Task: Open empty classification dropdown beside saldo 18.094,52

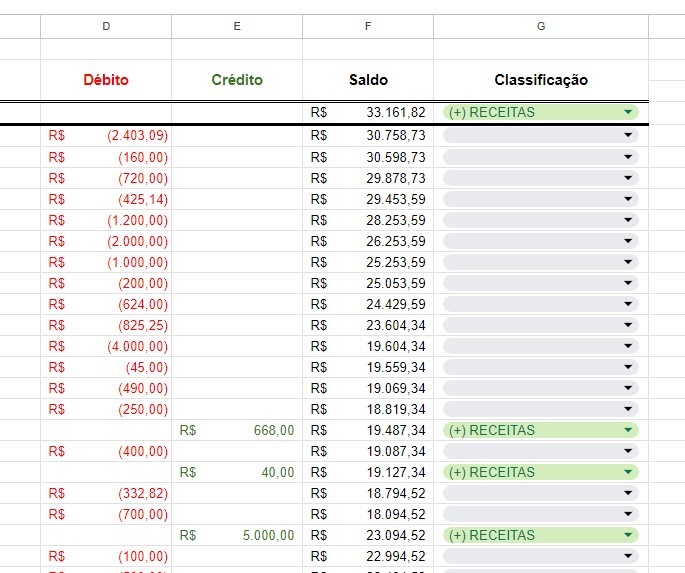Action: pos(541,514)
